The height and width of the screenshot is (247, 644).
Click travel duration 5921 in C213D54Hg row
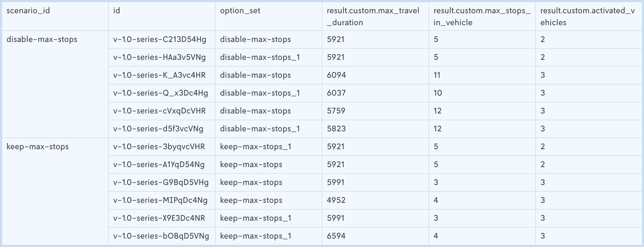point(336,40)
